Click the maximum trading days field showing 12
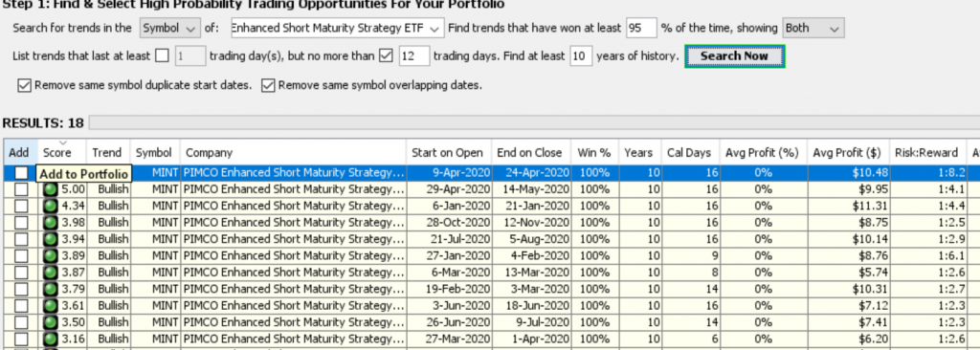 [414, 56]
